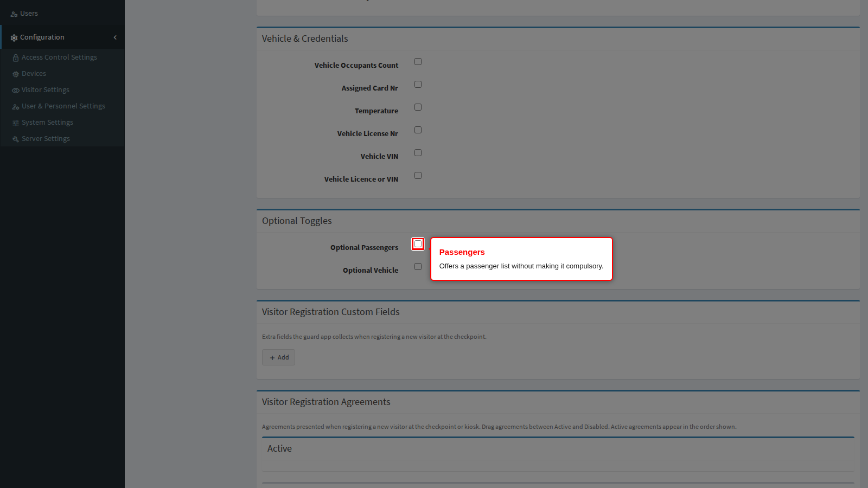Check the Vehicle License Nr box

point(418,130)
